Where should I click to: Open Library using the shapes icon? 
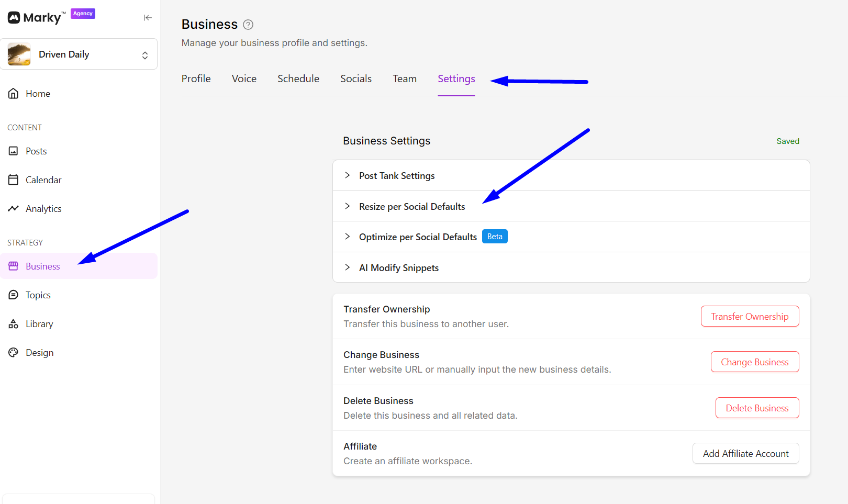[x=14, y=324]
